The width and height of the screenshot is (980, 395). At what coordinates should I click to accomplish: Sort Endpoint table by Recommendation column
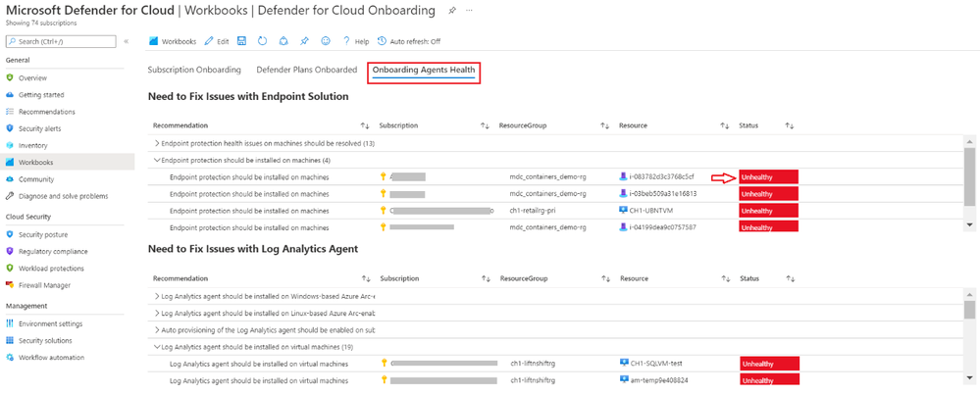[365, 126]
